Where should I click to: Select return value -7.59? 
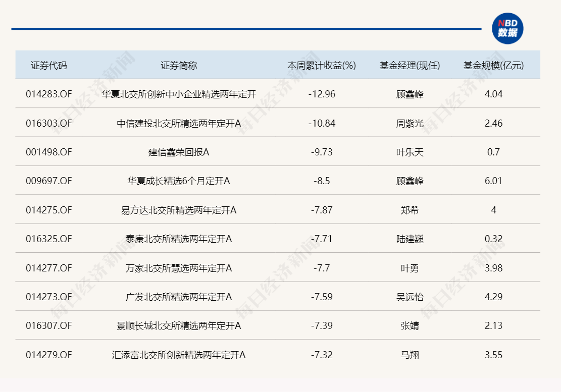(322, 297)
